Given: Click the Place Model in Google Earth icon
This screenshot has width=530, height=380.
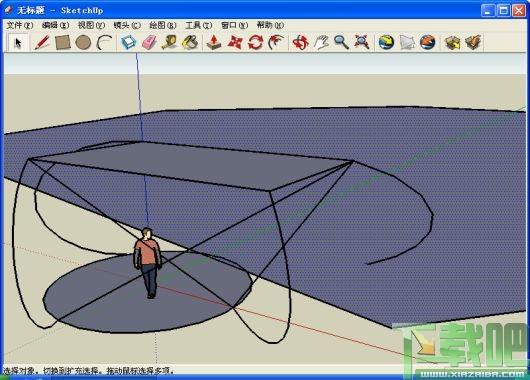Looking at the screenshot, I should point(428,43).
